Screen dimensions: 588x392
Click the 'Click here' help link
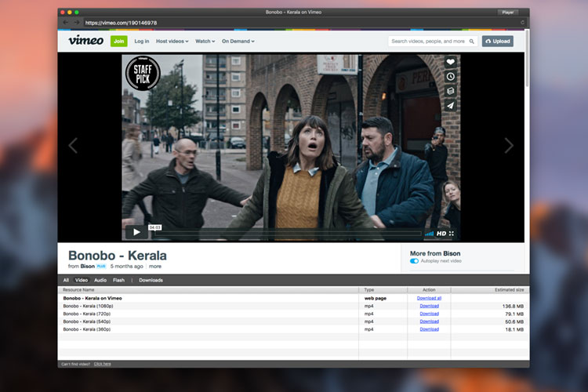tap(103, 364)
